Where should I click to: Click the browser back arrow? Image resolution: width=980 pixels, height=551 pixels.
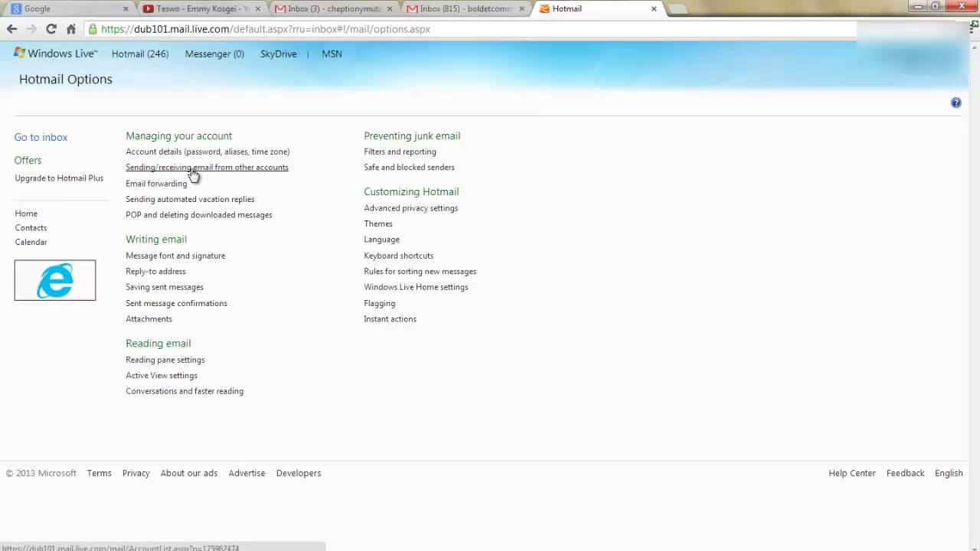coord(11,29)
